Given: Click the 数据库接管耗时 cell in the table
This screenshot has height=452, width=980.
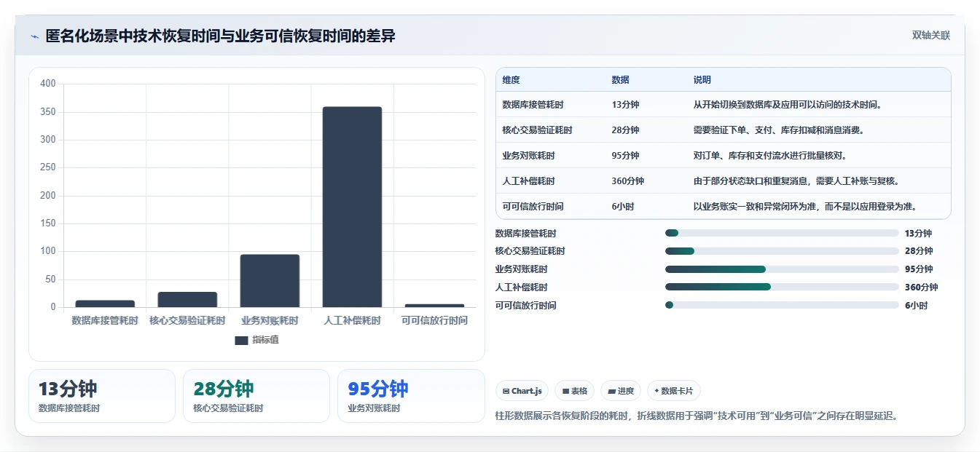Looking at the screenshot, I should click(533, 105).
